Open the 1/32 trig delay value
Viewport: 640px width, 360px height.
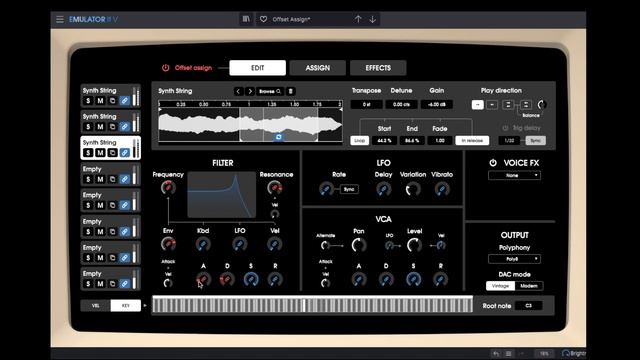(509, 140)
